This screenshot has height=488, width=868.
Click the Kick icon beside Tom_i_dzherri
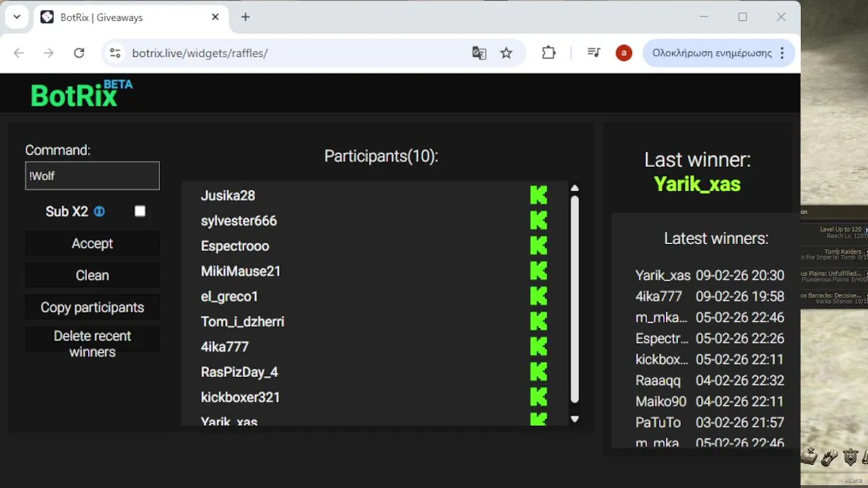pyautogui.click(x=538, y=321)
